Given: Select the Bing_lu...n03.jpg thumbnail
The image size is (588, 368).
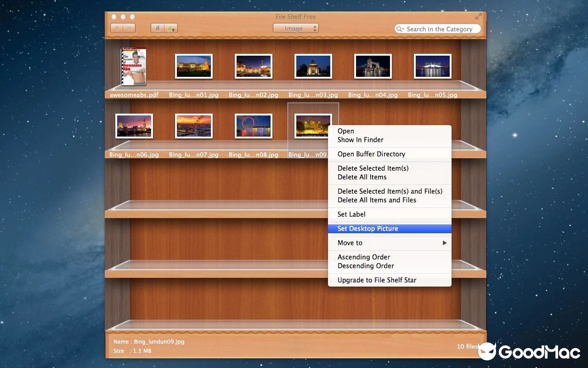Looking at the screenshot, I should (313, 66).
